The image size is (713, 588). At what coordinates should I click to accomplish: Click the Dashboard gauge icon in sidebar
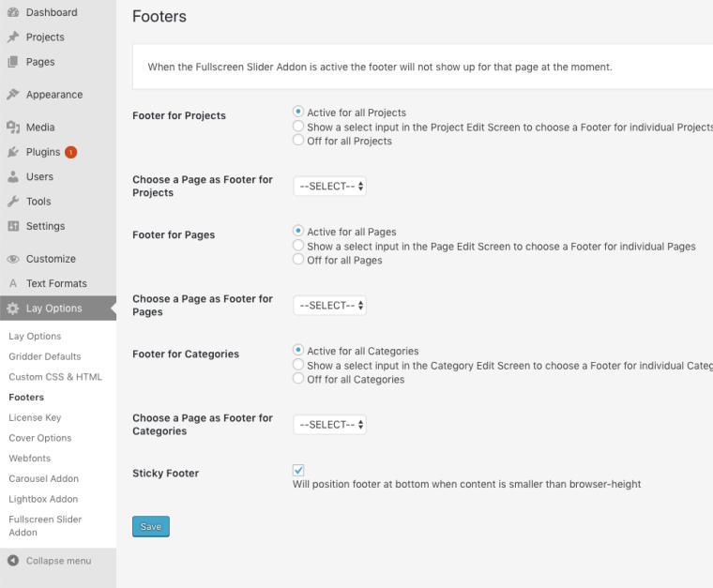[x=13, y=12]
